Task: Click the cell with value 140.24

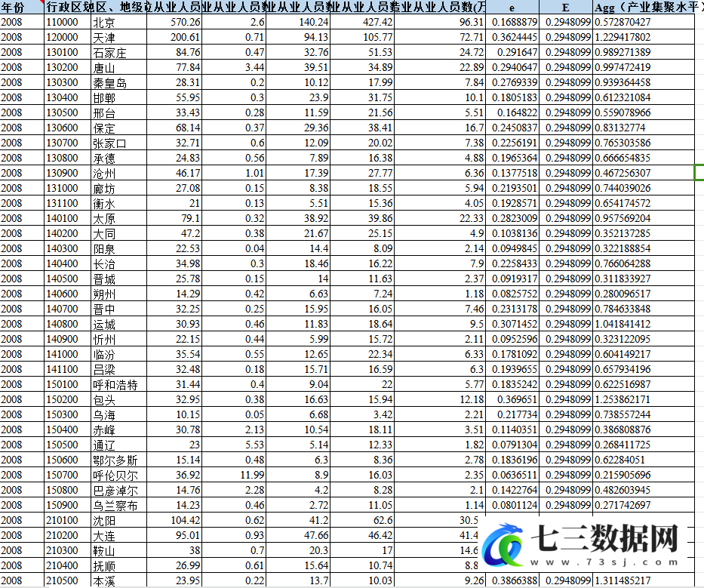Action: click(x=298, y=22)
